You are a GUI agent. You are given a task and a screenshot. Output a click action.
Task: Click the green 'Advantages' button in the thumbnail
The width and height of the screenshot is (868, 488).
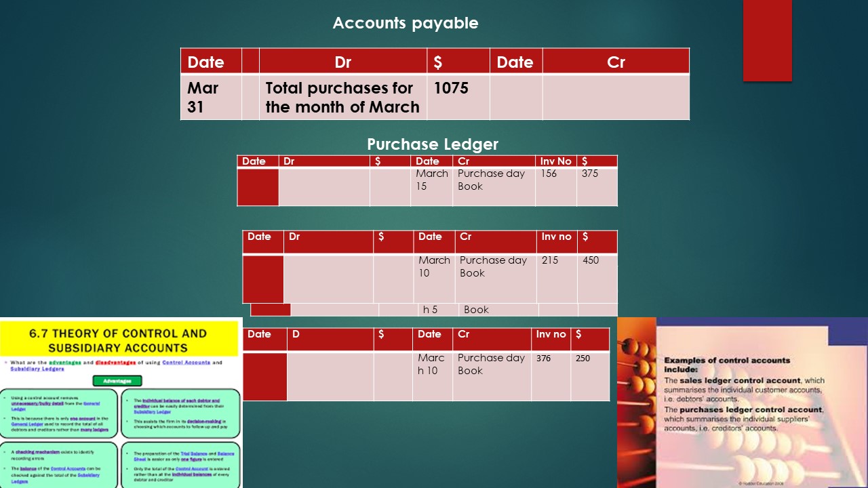pos(118,381)
